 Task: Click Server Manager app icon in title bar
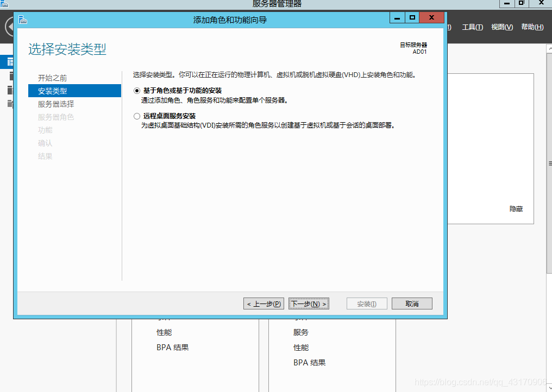[x=4, y=4]
